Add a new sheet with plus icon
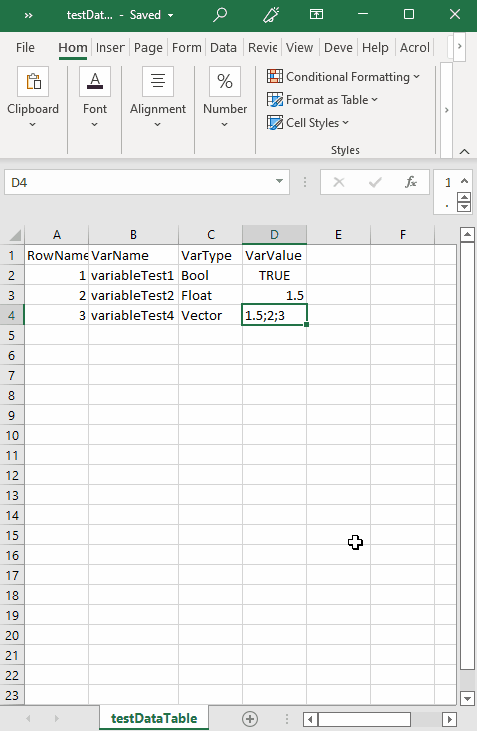This screenshot has height=731, width=477. tap(250, 718)
